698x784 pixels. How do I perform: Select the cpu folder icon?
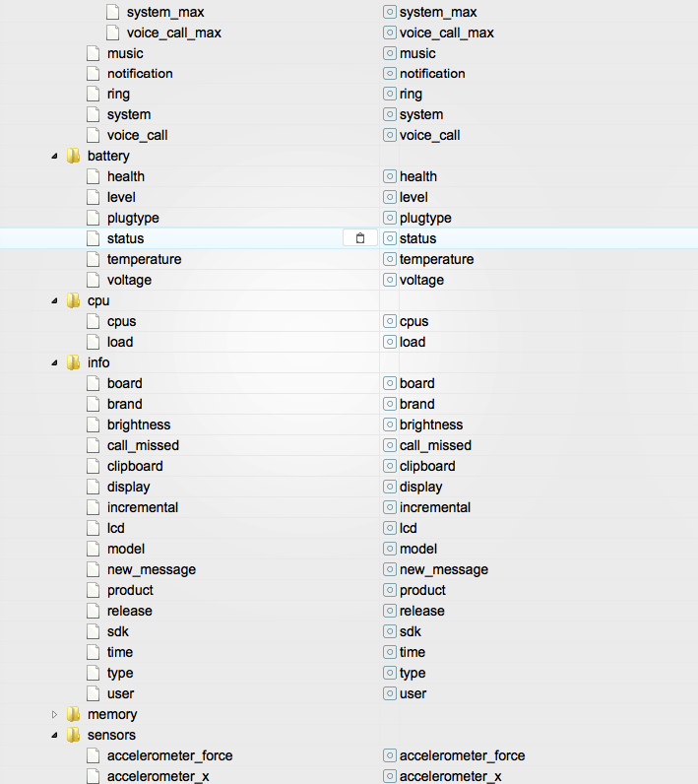74,300
